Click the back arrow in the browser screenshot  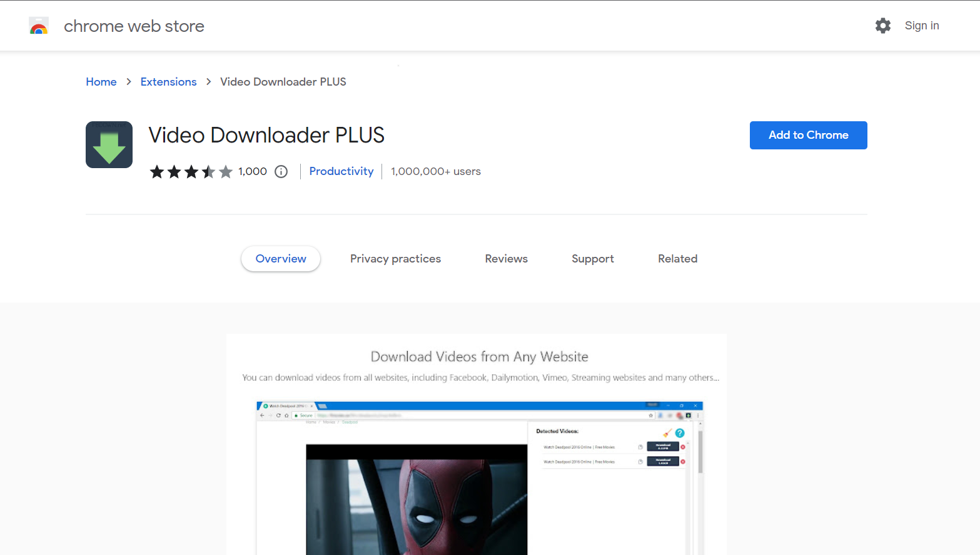(262, 415)
